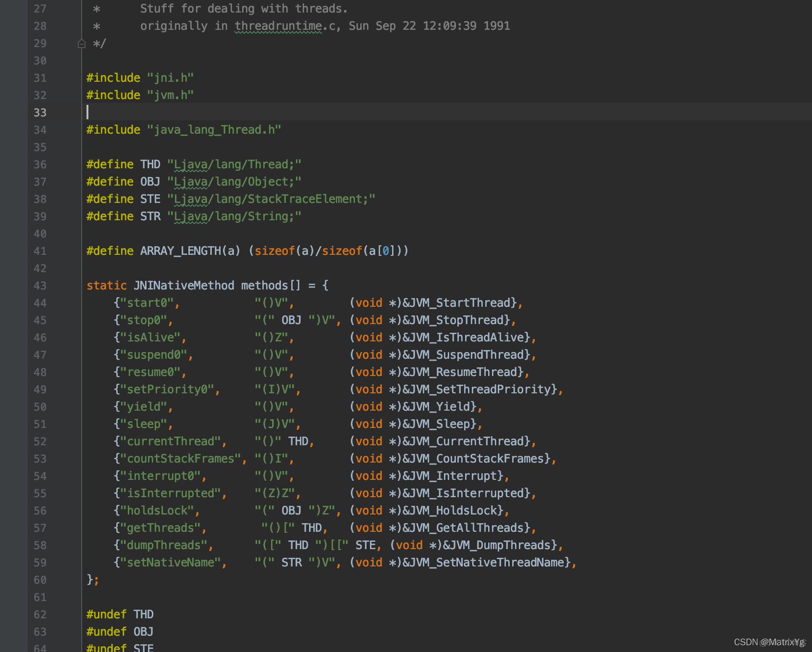Viewport: 812px width, 652px height.
Task: Click the "(I)V" signature string
Action: click(x=274, y=389)
